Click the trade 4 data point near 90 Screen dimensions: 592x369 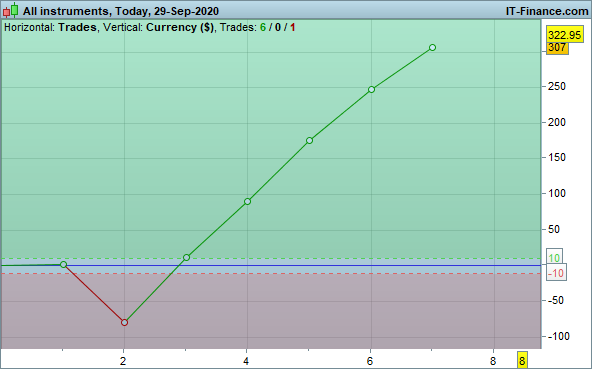coord(247,202)
